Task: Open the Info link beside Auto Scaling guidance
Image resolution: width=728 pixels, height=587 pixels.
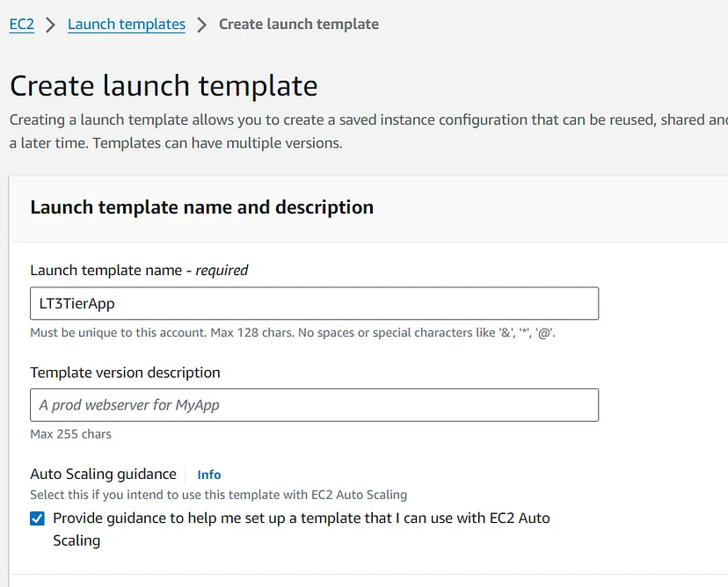Action: click(x=209, y=475)
